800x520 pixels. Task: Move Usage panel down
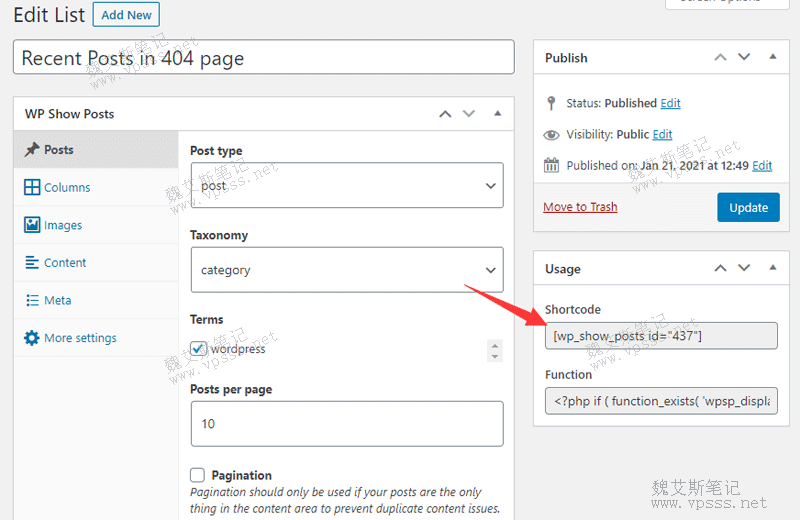click(x=744, y=267)
